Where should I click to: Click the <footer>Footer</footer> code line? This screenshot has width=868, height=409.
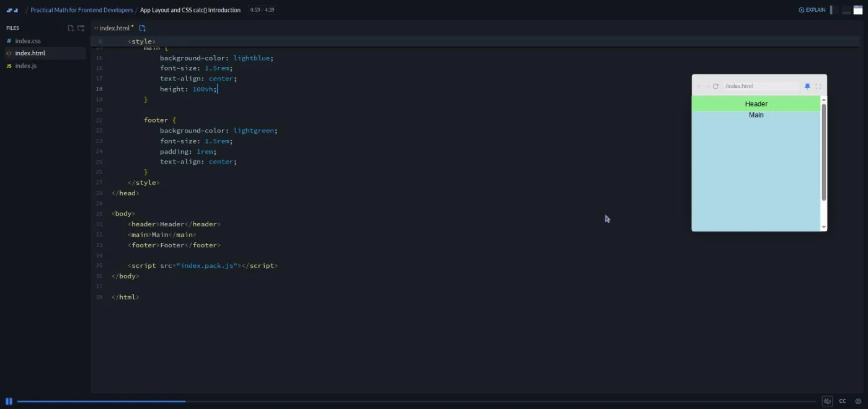tap(174, 245)
